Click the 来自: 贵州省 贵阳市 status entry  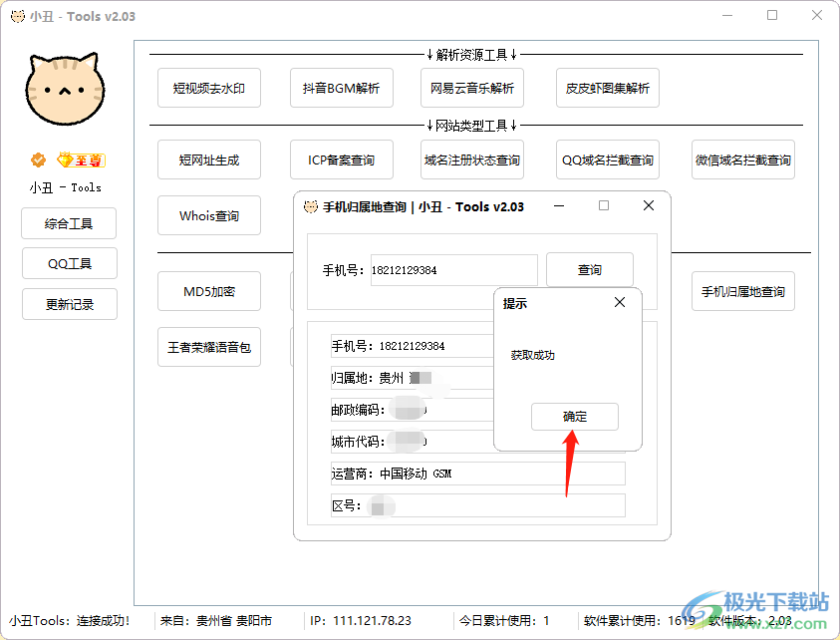(216, 621)
